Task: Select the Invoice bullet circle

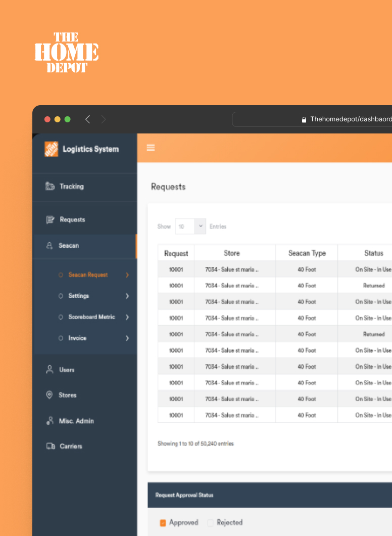Action: (x=61, y=338)
